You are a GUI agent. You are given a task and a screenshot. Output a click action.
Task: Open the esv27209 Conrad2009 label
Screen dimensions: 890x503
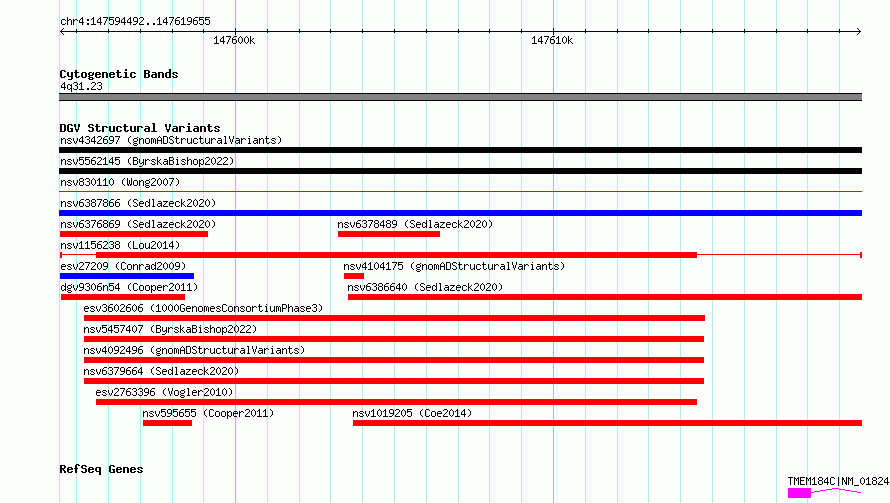coord(123,266)
